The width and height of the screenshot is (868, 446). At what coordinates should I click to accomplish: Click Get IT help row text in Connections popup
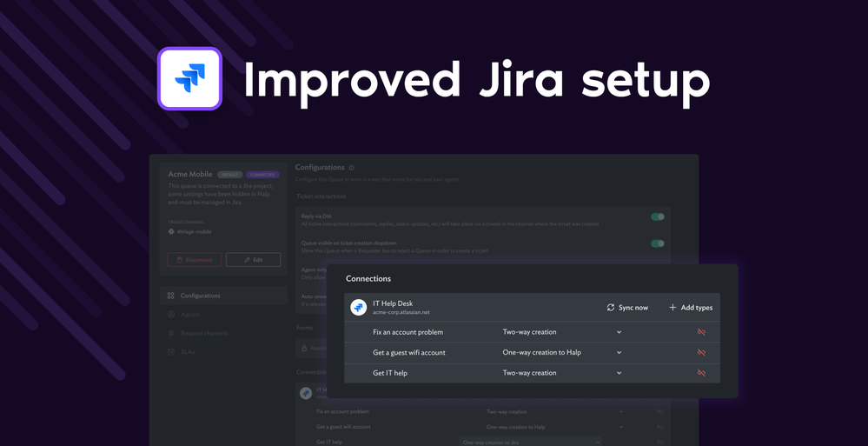(x=390, y=373)
